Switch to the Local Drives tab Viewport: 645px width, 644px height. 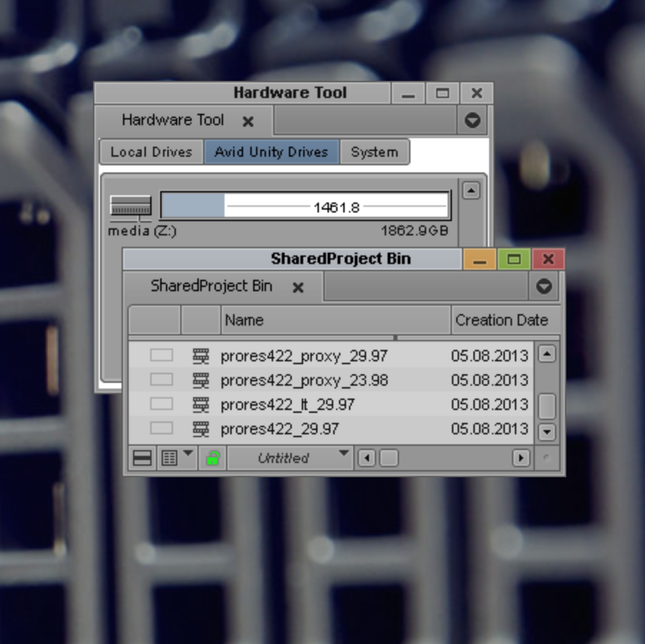(x=151, y=152)
